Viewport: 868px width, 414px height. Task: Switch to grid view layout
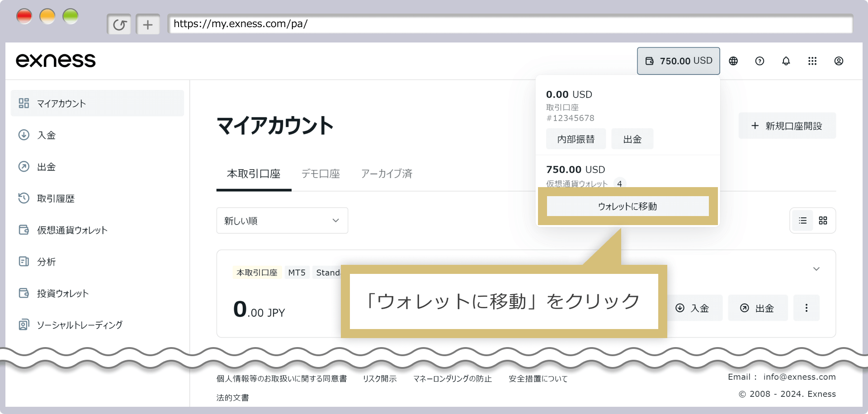(823, 221)
